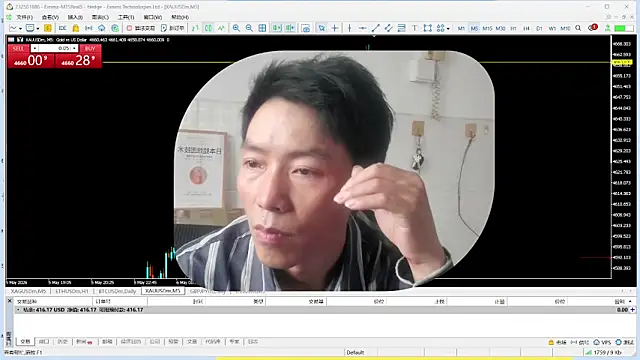Open the chart type line dropdown
The width and height of the screenshot is (640, 360).
coord(16,28)
